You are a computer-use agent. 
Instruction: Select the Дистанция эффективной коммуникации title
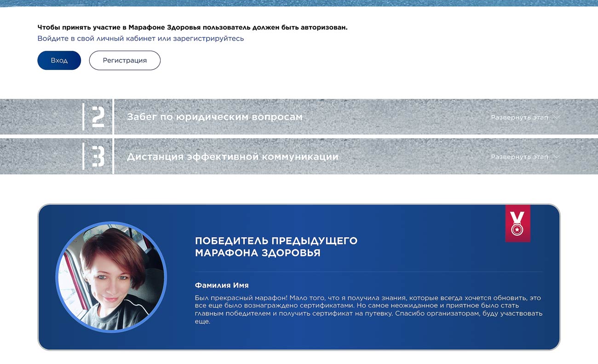(232, 157)
